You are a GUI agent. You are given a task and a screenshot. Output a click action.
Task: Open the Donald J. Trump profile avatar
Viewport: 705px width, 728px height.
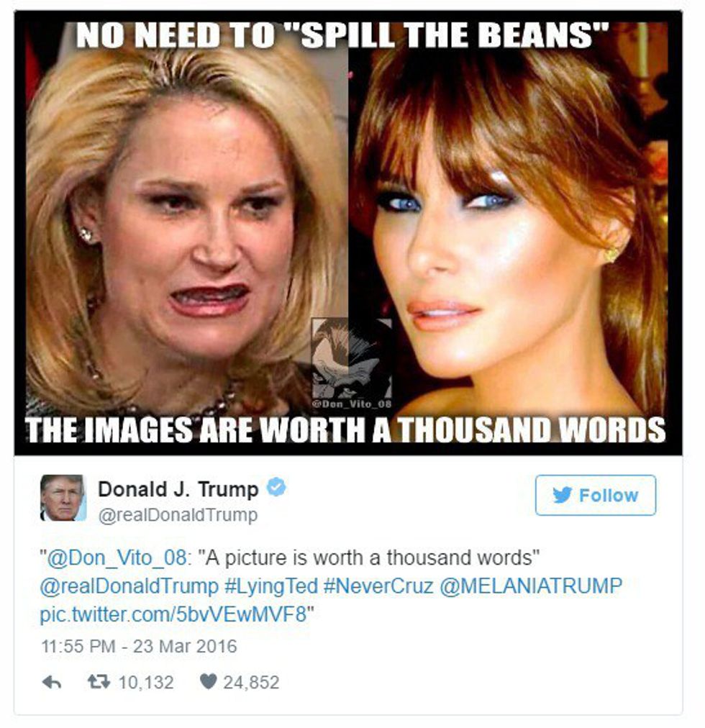pyautogui.click(x=63, y=498)
